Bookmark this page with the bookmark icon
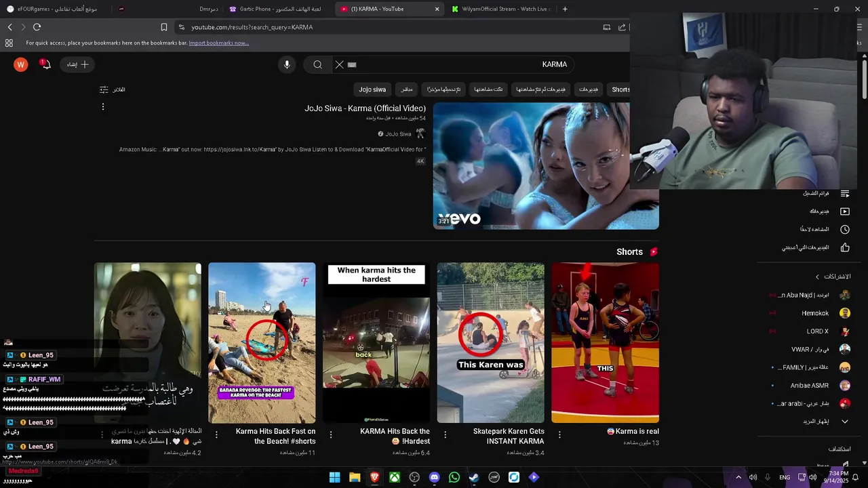Screen dimensions: 868x488 (x=163, y=27)
